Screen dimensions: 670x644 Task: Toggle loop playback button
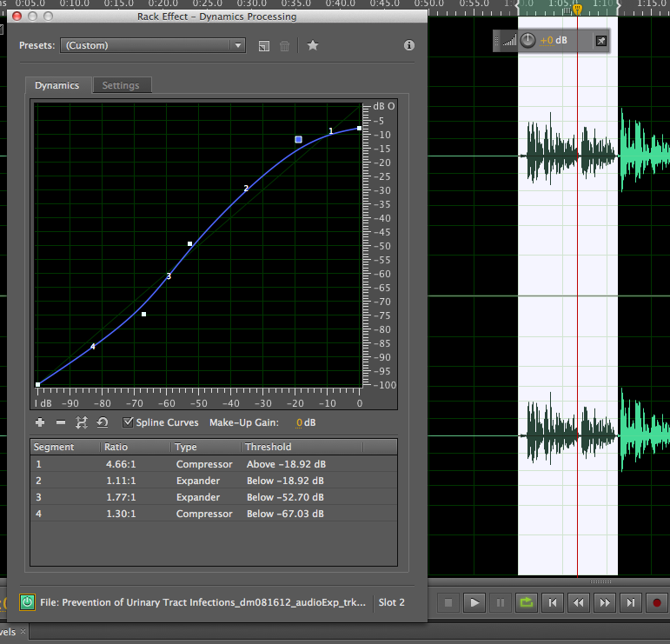(526, 601)
